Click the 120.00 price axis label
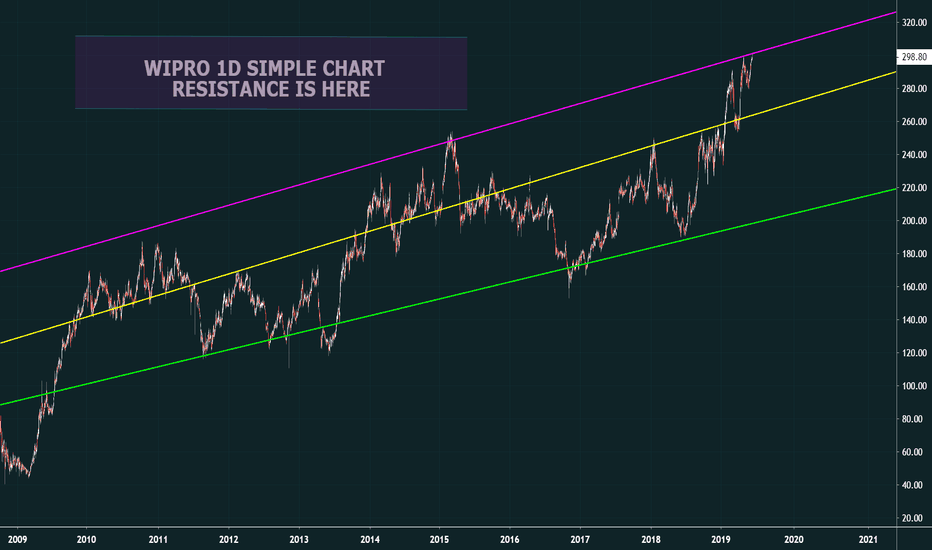932x550 pixels. 915,353
